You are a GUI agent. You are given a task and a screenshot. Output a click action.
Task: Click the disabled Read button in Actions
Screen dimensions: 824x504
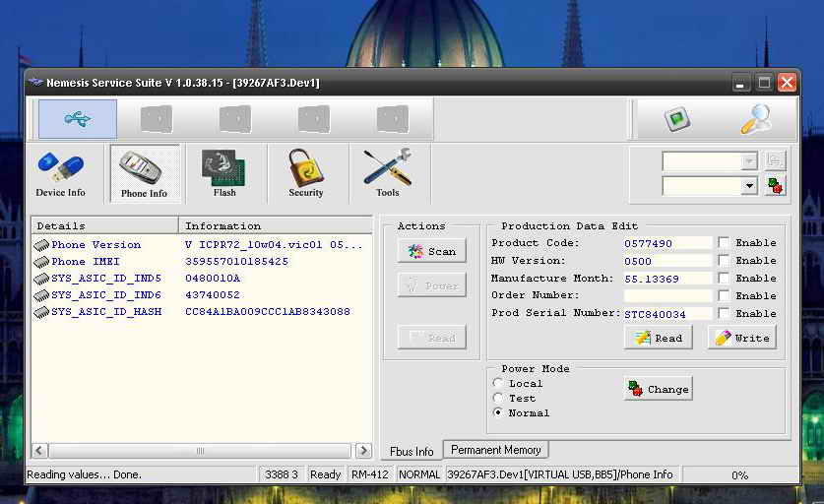(x=432, y=338)
